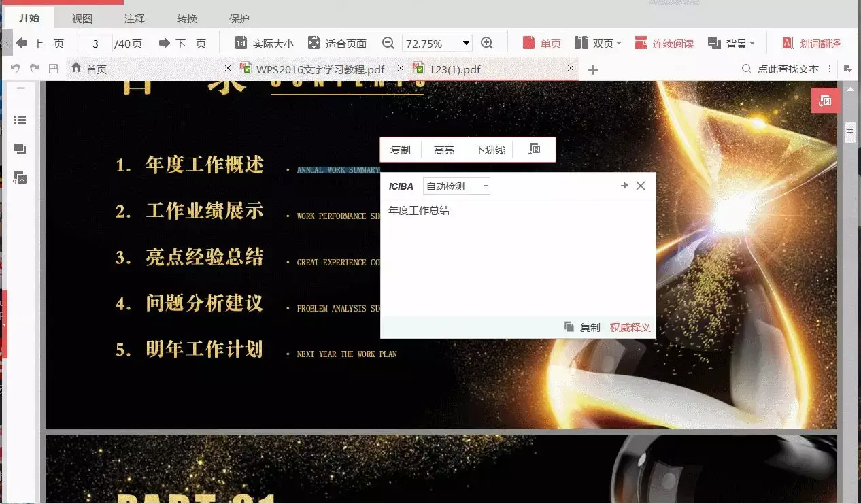Open comments panel icon in left sidebar
The width and height of the screenshot is (861, 504).
[20, 149]
